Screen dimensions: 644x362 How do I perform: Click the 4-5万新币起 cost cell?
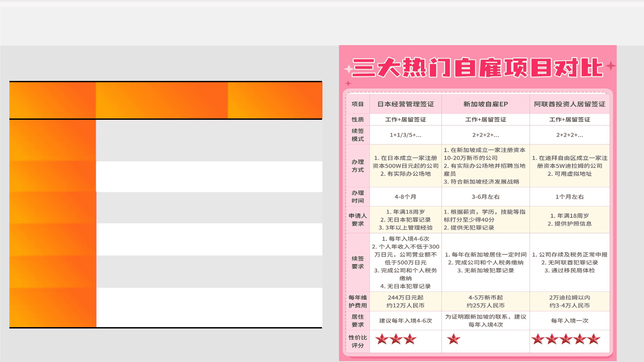486,301
